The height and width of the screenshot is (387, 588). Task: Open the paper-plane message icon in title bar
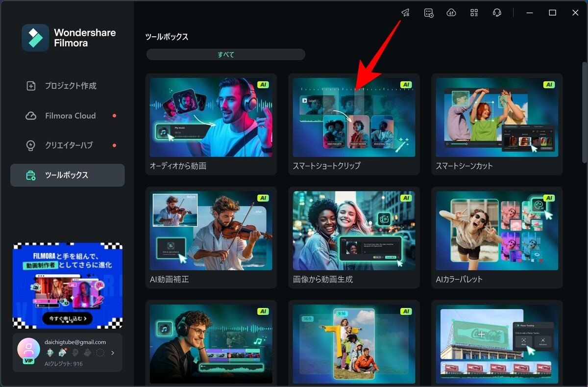tap(405, 13)
